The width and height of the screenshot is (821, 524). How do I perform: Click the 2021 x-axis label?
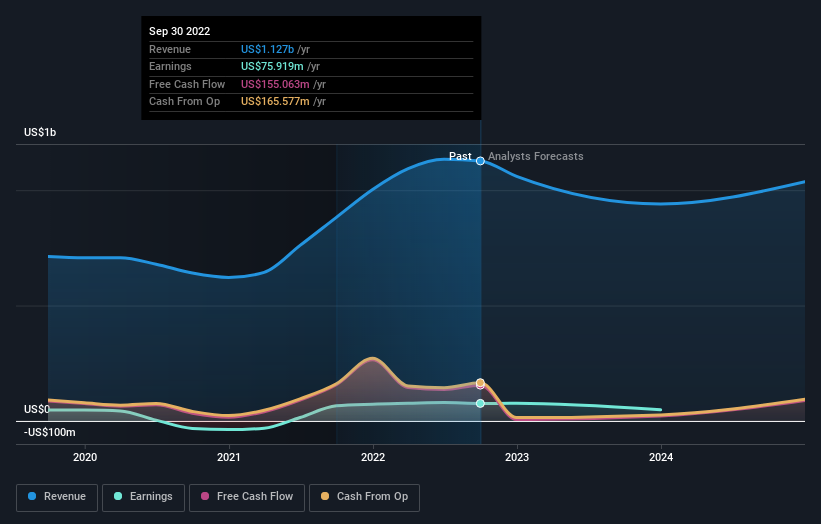(x=229, y=457)
